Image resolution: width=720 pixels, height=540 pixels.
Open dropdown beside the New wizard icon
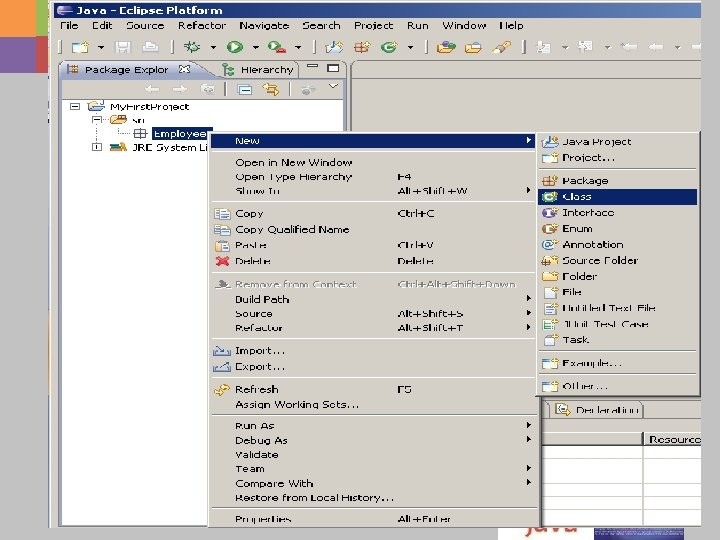[x=101, y=47]
